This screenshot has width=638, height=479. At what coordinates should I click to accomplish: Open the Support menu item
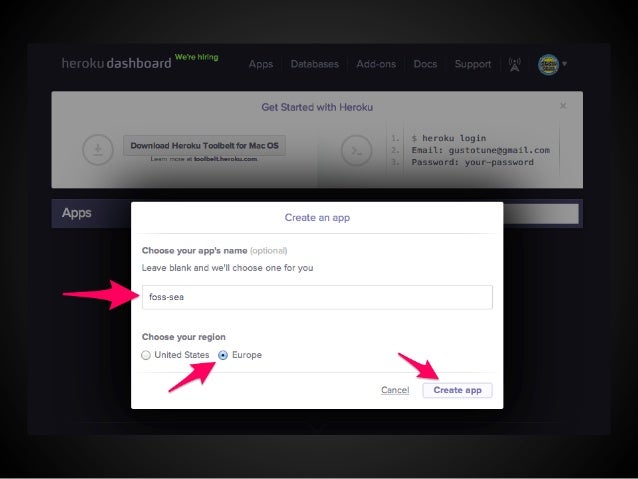point(473,64)
